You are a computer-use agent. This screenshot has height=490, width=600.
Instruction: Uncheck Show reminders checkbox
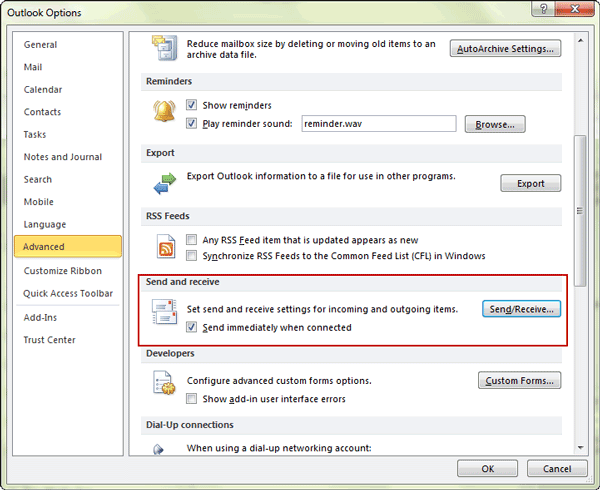[x=191, y=105]
